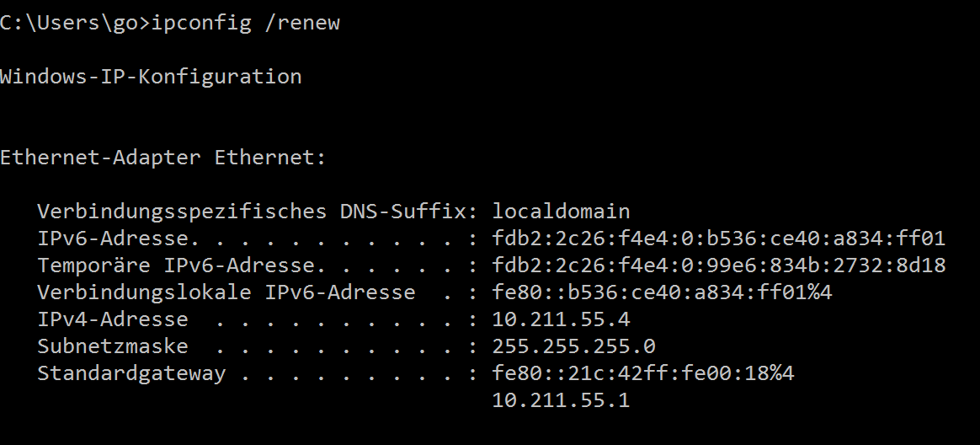Click the Verbindungslokale IPv6-Adresse label

point(226,292)
